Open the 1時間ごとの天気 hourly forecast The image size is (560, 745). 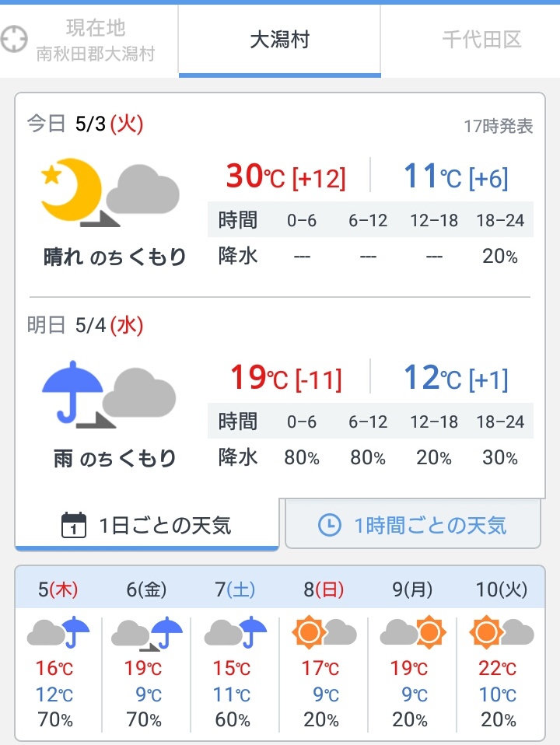[x=413, y=525]
